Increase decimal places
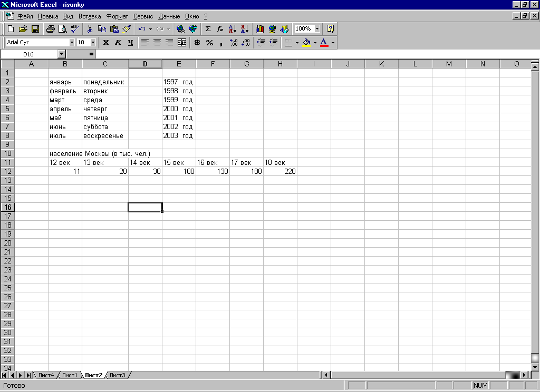Viewport: 540px width, 392px height. [234, 43]
